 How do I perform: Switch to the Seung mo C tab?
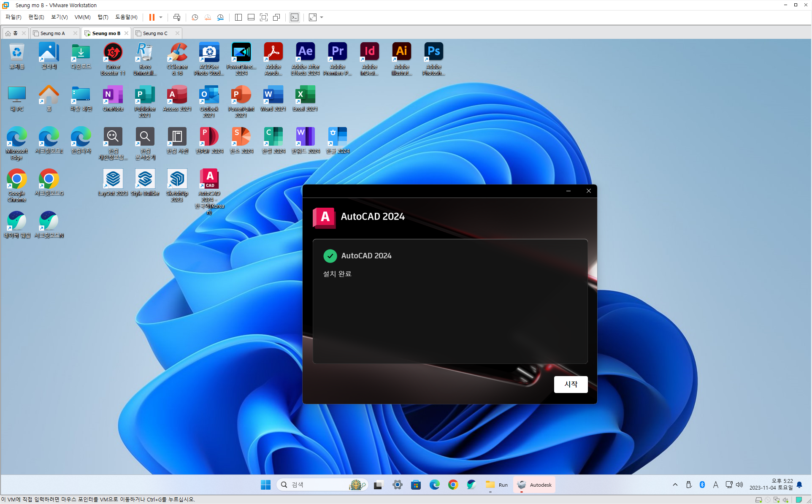point(155,33)
